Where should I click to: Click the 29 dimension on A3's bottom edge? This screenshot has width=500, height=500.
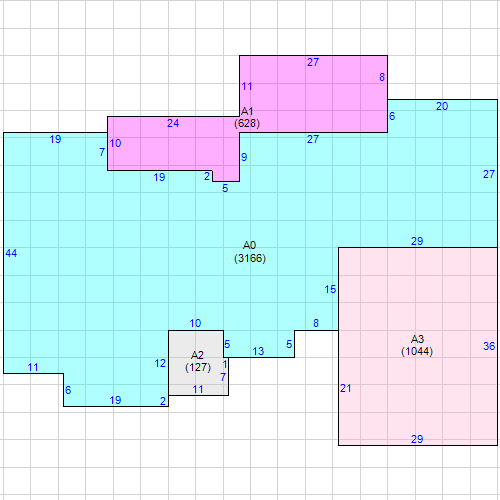click(417, 439)
